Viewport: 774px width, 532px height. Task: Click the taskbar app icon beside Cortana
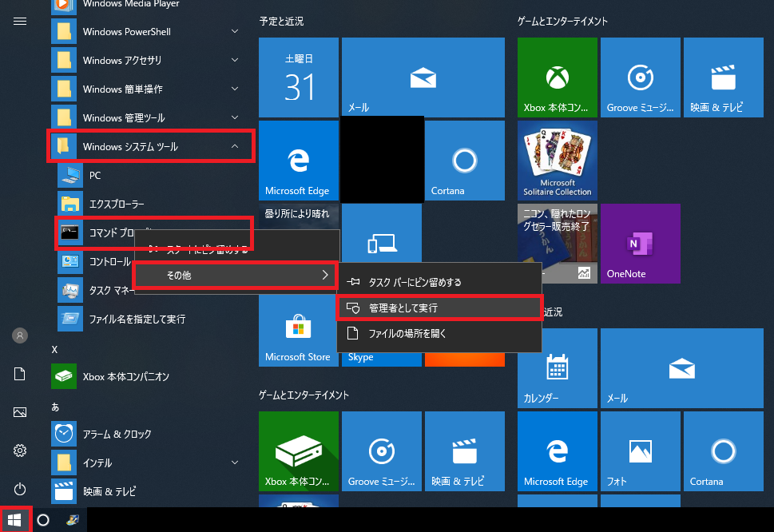(73, 520)
